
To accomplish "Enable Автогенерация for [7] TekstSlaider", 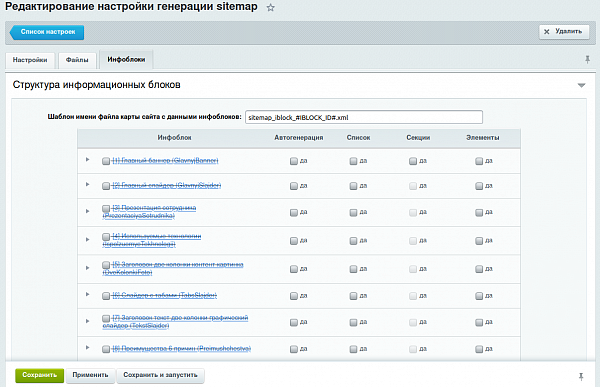I will click(x=294, y=322).
